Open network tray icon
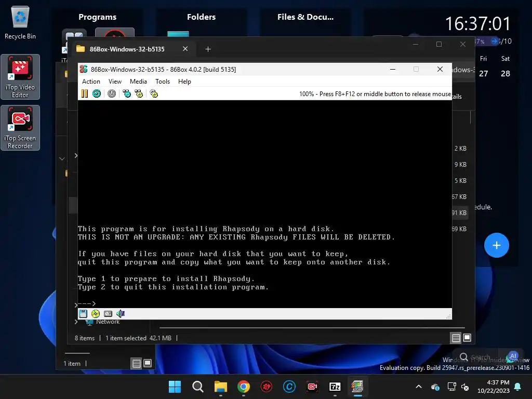This screenshot has width=532, height=399. tap(451, 387)
